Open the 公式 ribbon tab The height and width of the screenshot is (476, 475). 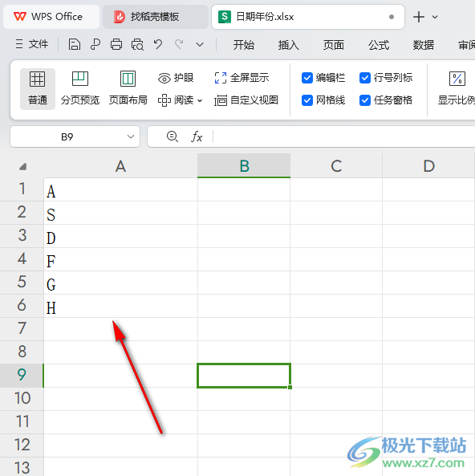click(379, 45)
